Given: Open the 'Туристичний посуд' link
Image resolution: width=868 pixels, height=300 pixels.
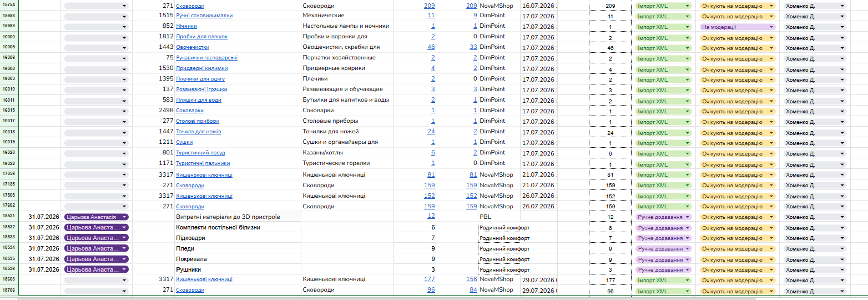Looking at the screenshot, I should click(201, 153).
